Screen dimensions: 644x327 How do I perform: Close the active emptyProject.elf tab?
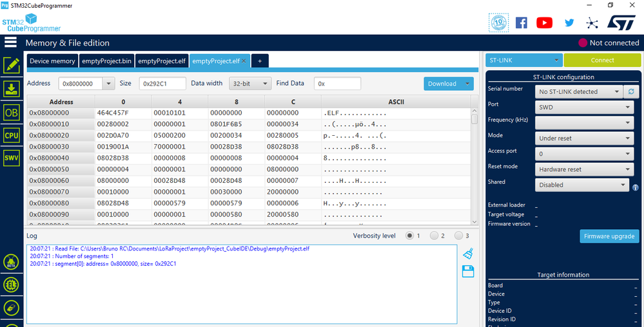point(244,61)
